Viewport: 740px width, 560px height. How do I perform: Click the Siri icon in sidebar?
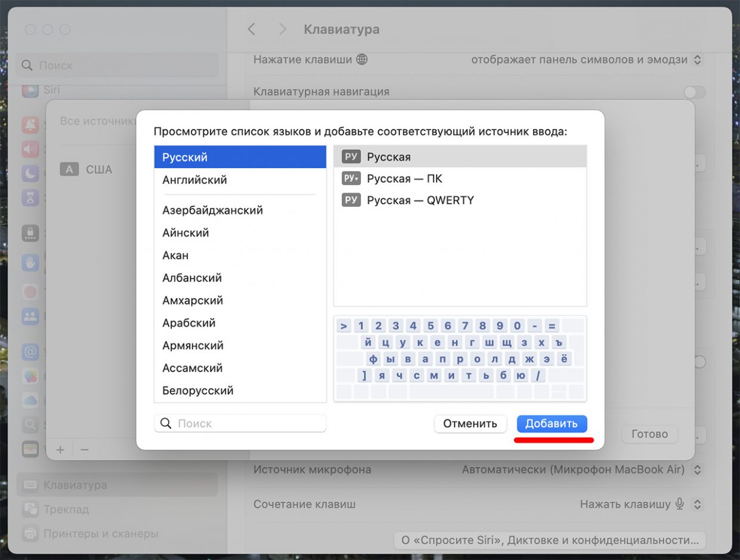[x=30, y=91]
